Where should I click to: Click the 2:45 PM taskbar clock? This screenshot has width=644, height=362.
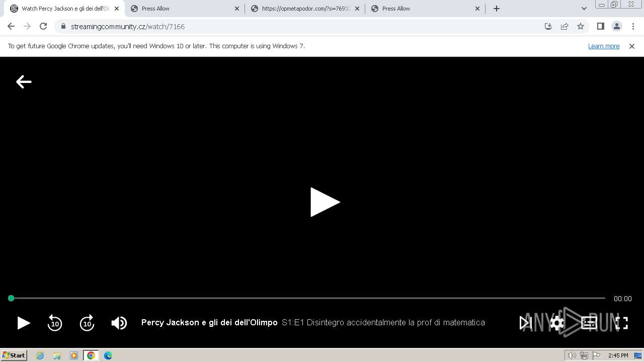coord(618,355)
